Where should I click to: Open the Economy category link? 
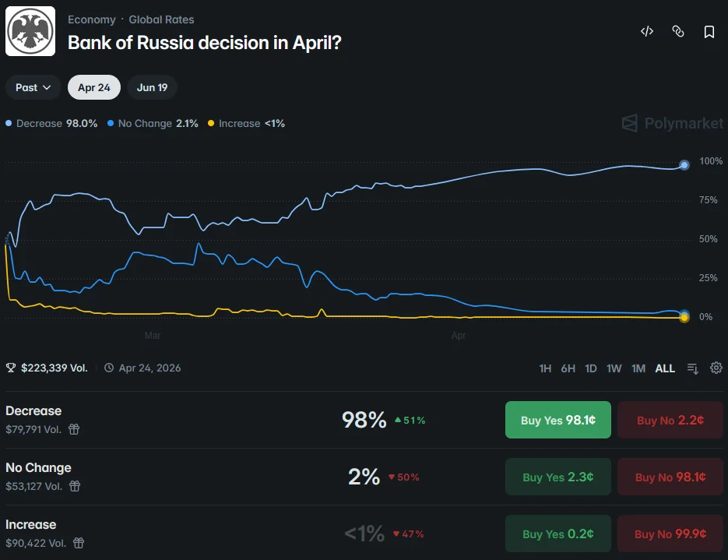coord(91,19)
